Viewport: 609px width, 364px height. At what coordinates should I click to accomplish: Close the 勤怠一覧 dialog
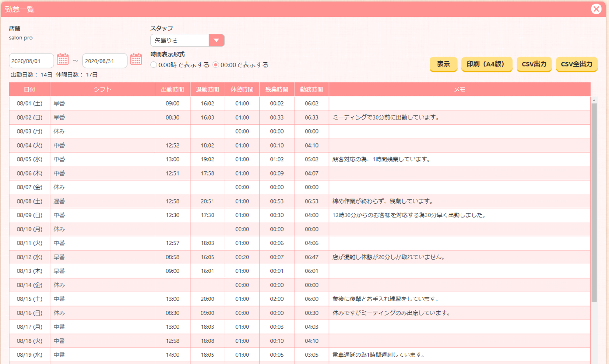coord(596,9)
